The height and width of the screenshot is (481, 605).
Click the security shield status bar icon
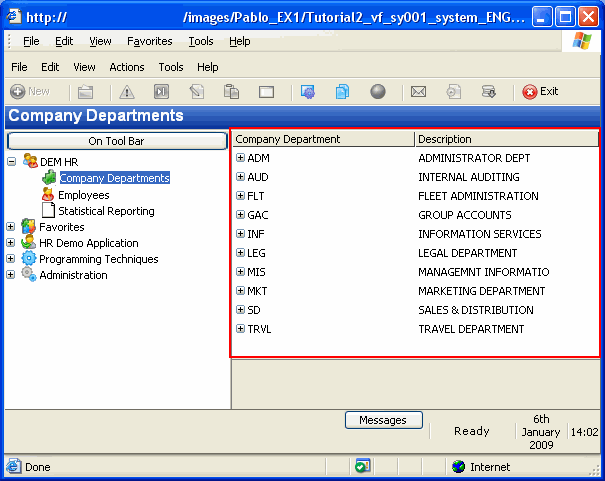tap(362, 466)
